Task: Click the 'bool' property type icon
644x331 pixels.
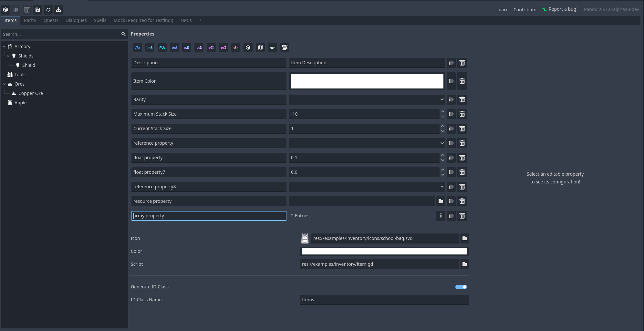Action: (174, 47)
